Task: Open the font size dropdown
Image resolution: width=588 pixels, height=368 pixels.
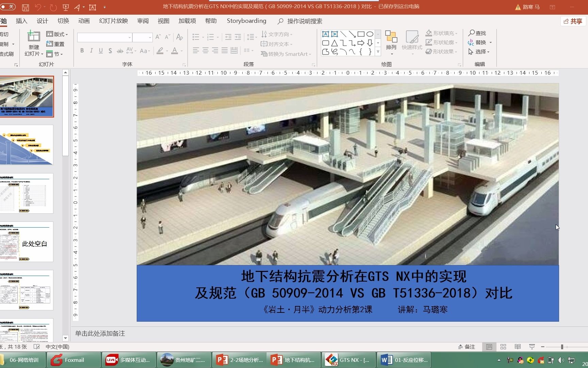Action: (150, 37)
